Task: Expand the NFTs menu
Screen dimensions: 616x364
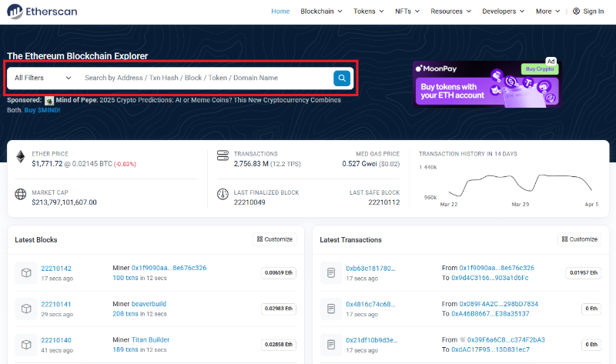Action: [x=407, y=12]
